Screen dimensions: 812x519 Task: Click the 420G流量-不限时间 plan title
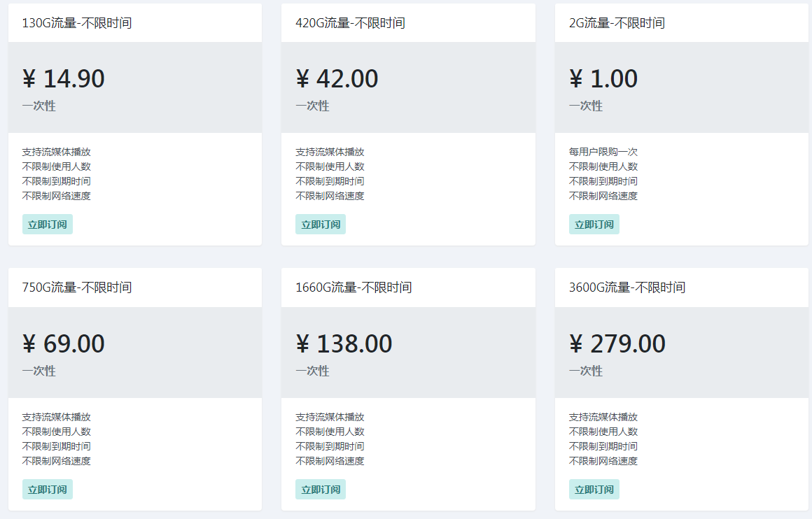(350, 23)
